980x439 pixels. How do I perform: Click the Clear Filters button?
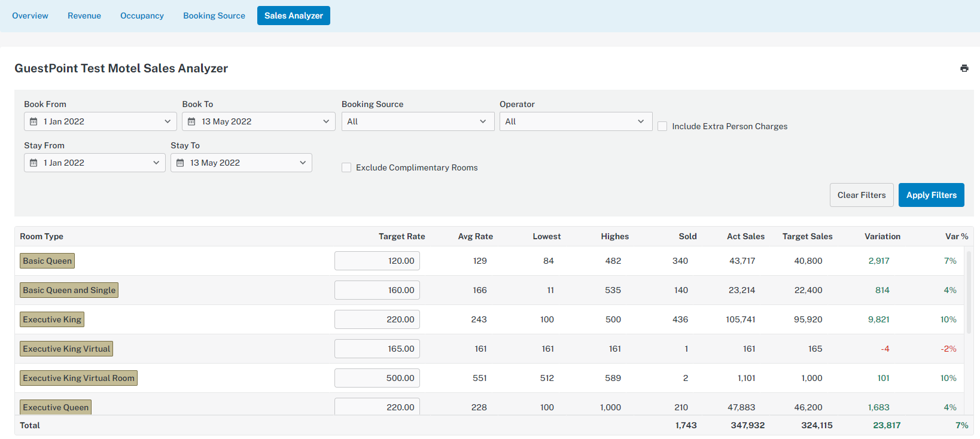pos(862,195)
